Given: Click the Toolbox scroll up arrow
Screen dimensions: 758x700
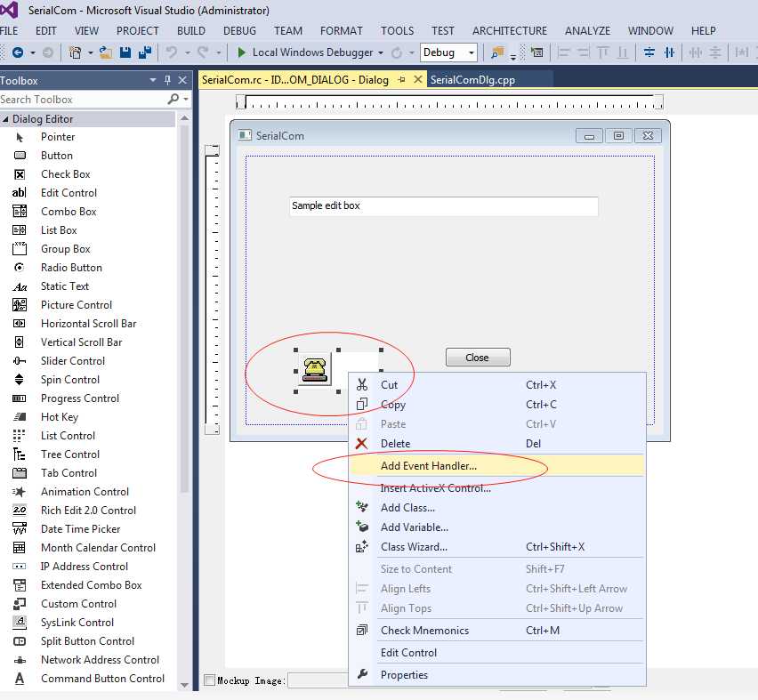Looking at the screenshot, I should (x=184, y=118).
